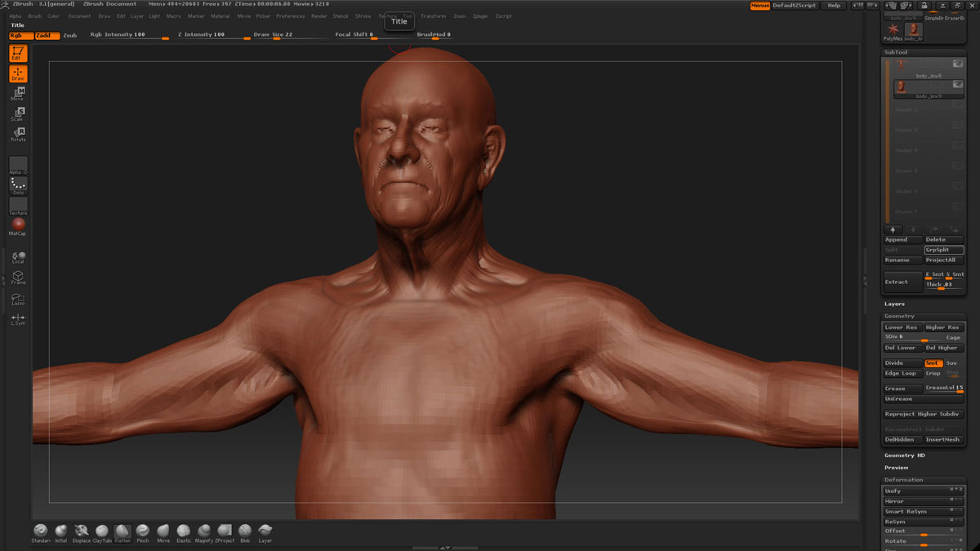980x551 pixels.
Task: Click the Divide button
Action: pyautogui.click(x=902, y=363)
